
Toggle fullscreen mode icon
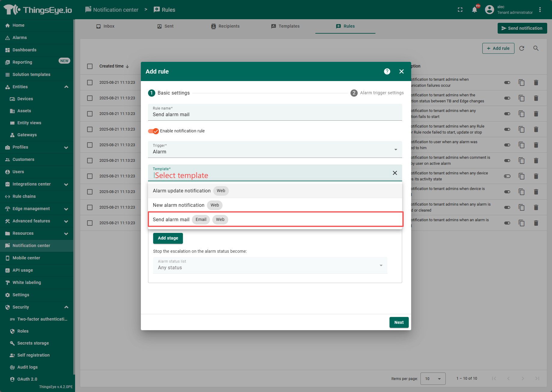point(460,10)
